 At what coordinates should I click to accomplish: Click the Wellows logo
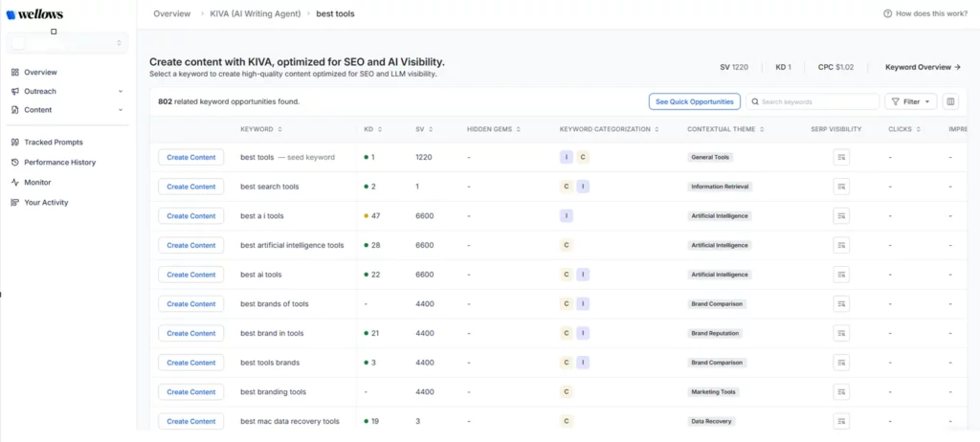[35, 14]
